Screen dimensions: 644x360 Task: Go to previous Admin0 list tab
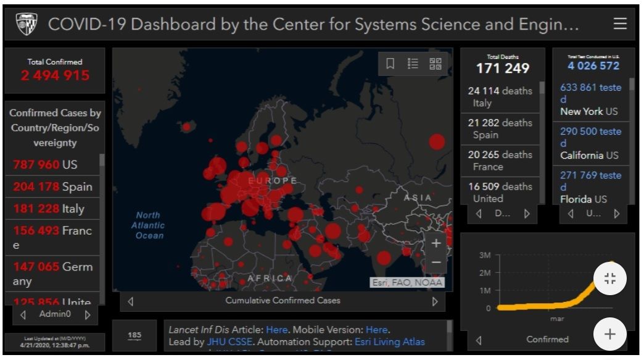(23, 314)
